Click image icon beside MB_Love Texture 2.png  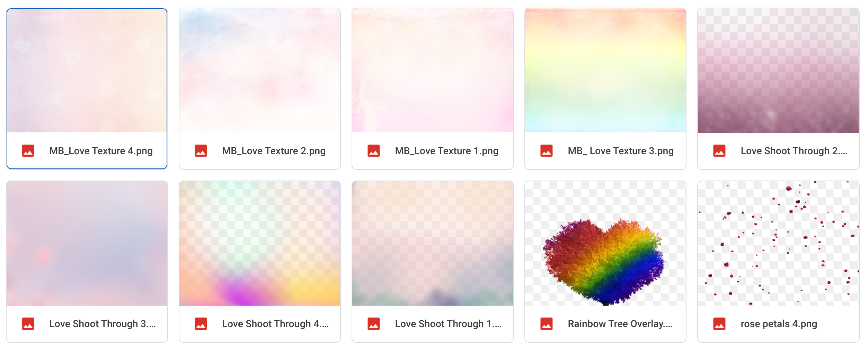tap(201, 151)
